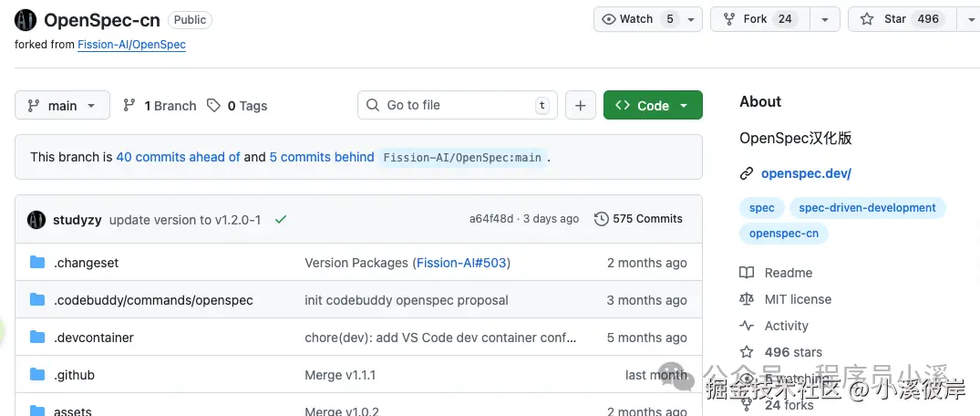Click the About heading
980x416 pixels.
coord(760,101)
